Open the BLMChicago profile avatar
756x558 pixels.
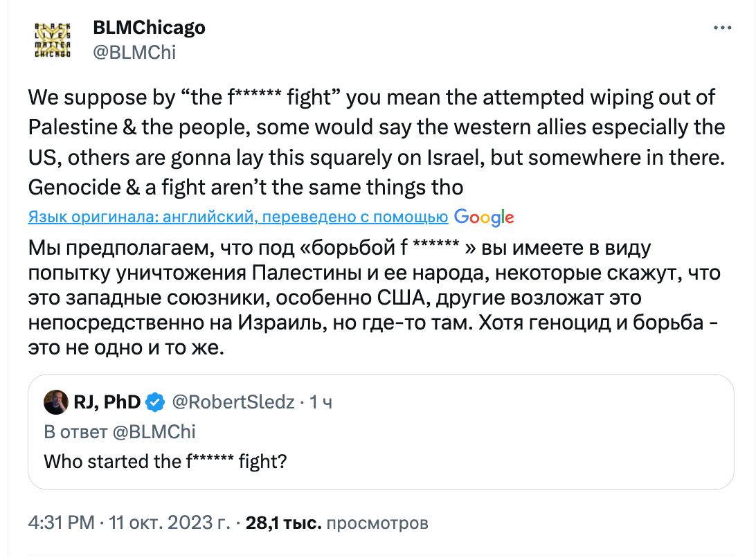coord(53,39)
